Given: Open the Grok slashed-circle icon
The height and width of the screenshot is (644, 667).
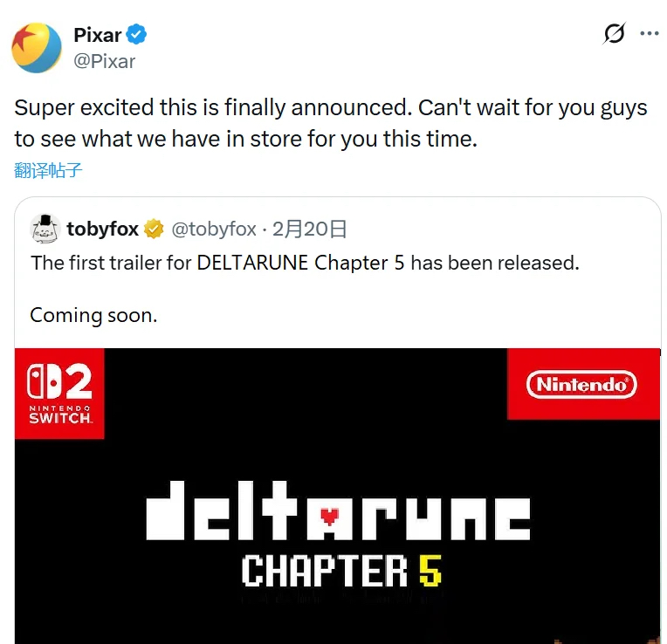Looking at the screenshot, I should (x=614, y=34).
